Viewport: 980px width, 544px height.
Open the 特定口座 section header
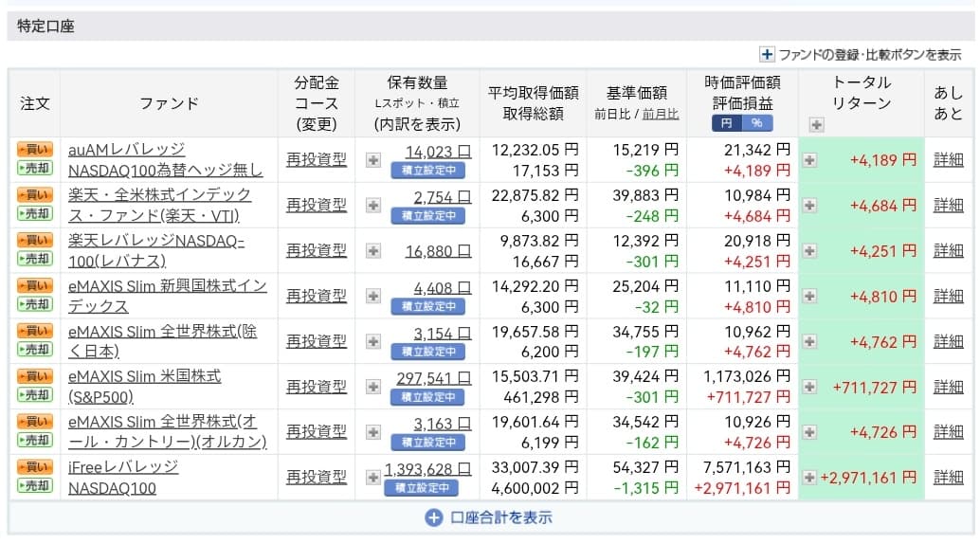coord(45,27)
